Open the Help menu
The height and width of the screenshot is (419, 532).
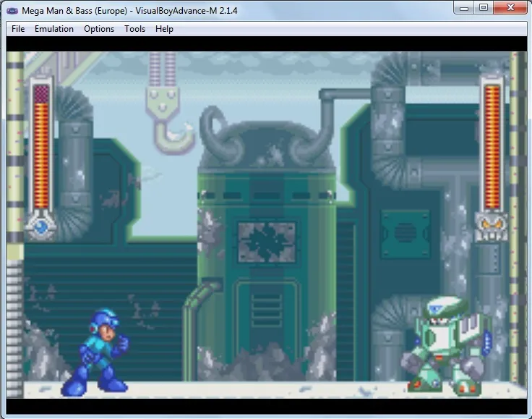(x=164, y=29)
